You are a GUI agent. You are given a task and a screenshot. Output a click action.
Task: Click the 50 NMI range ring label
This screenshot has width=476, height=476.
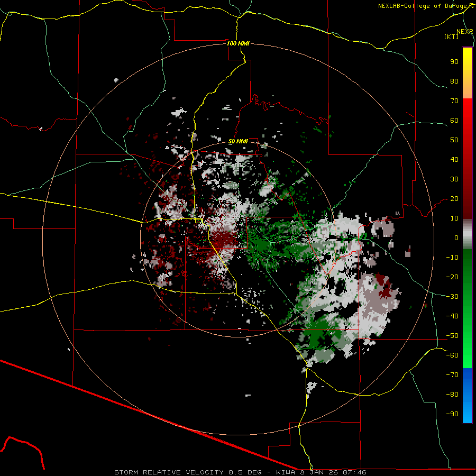pyautogui.click(x=239, y=141)
